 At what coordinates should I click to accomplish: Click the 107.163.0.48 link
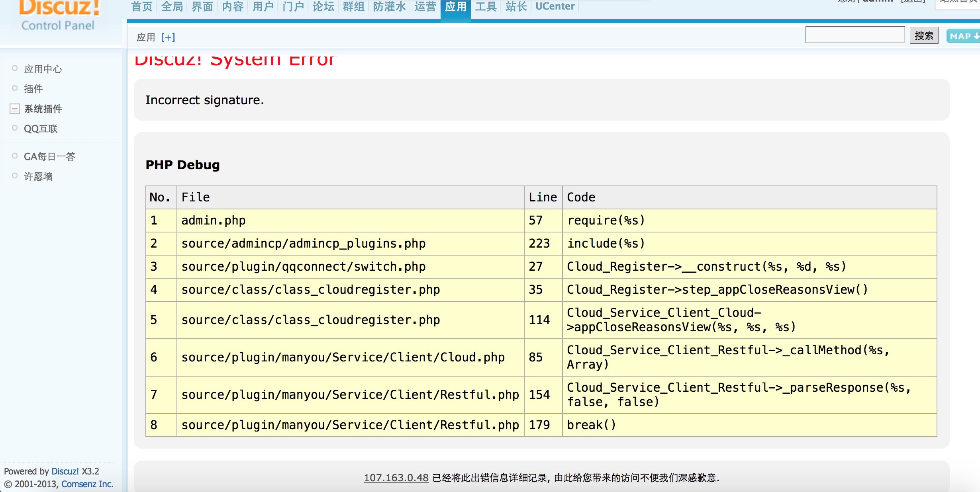click(x=396, y=478)
